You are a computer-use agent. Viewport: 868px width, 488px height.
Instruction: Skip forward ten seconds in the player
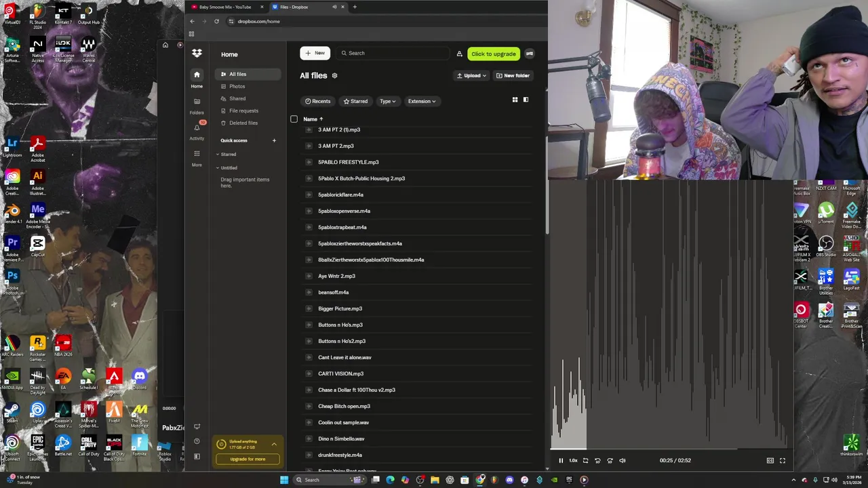[x=610, y=460]
